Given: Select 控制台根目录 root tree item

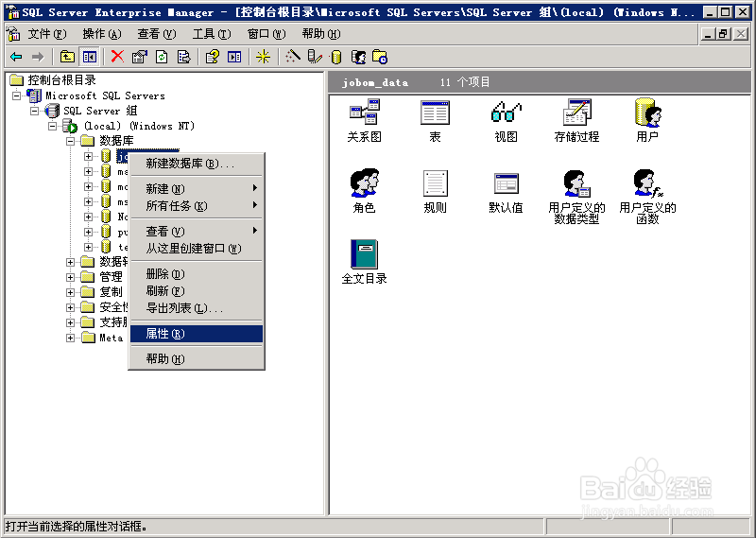Looking at the screenshot, I should (61, 80).
